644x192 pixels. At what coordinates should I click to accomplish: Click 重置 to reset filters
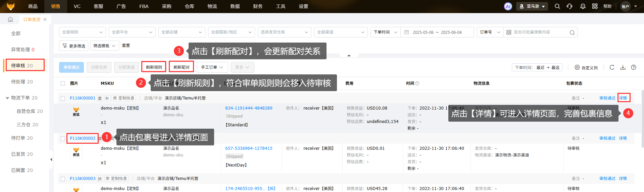pos(126,46)
